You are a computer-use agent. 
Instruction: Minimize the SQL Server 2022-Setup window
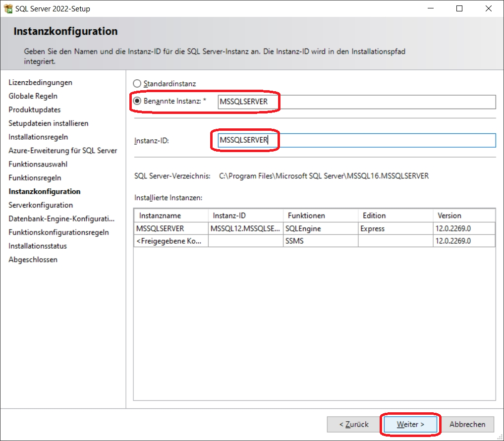pos(431,8)
